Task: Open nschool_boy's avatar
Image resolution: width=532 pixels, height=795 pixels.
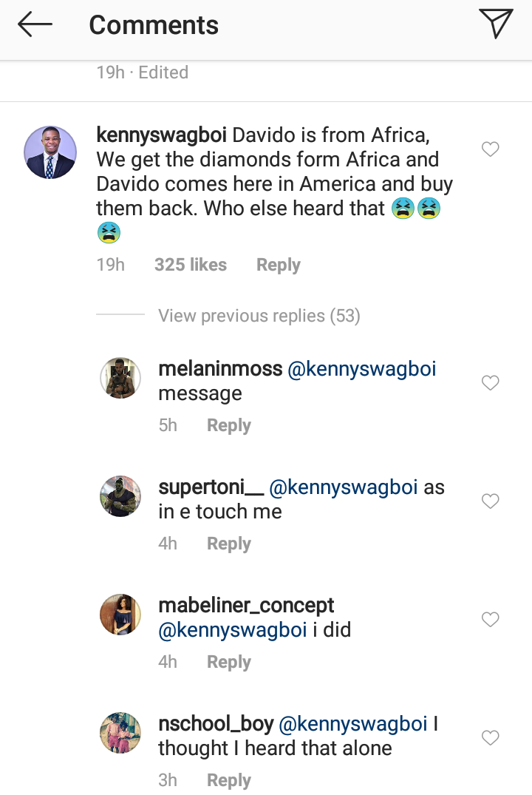Action: (x=120, y=733)
